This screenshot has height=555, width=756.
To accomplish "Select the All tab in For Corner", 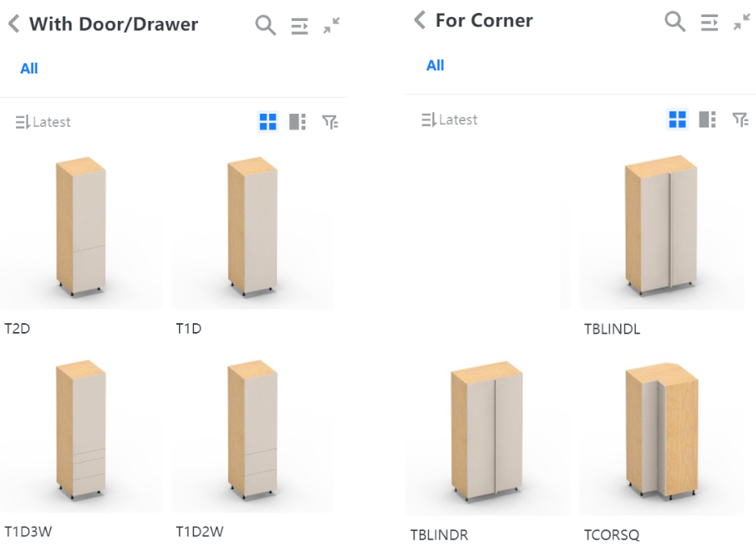I will pyautogui.click(x=435, y=65).
